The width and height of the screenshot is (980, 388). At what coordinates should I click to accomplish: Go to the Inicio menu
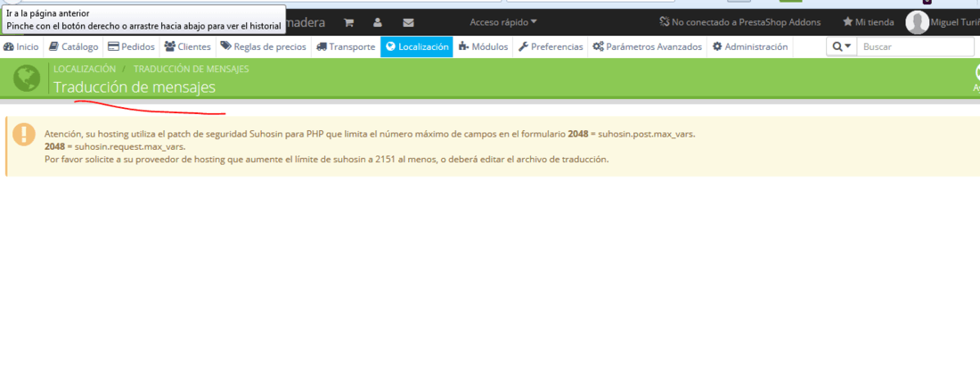(21, 46)
